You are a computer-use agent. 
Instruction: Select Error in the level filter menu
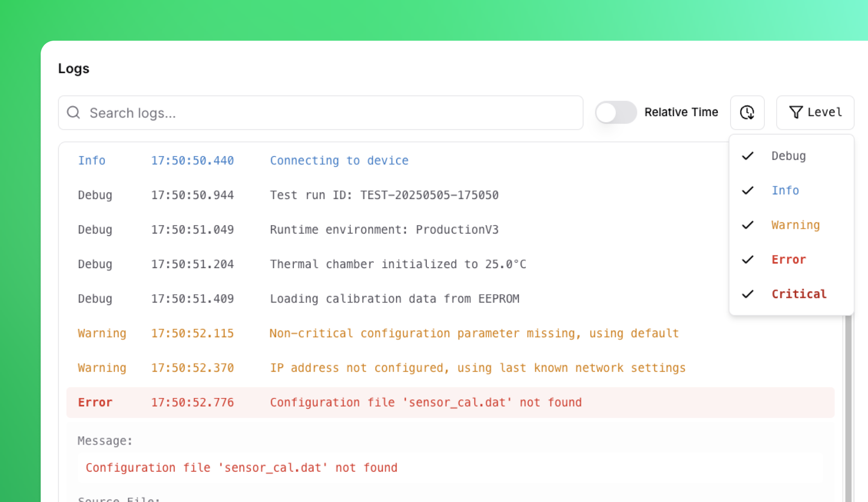coord(788,259)
